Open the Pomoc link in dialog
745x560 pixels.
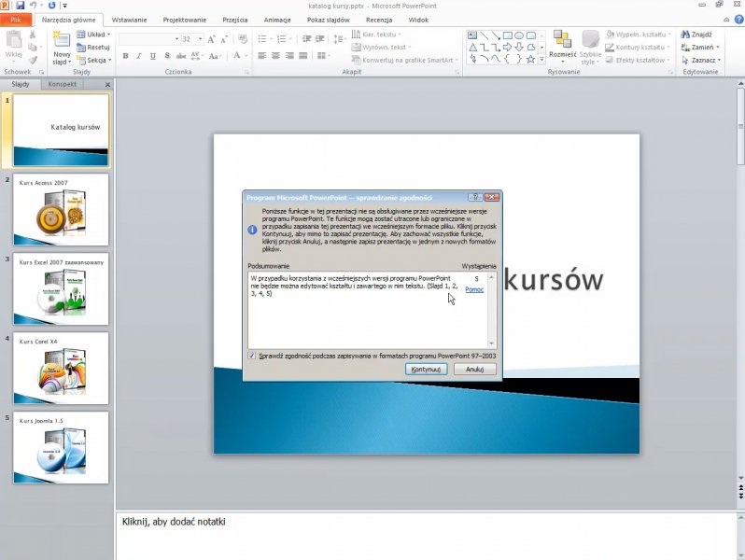[474, 289]
